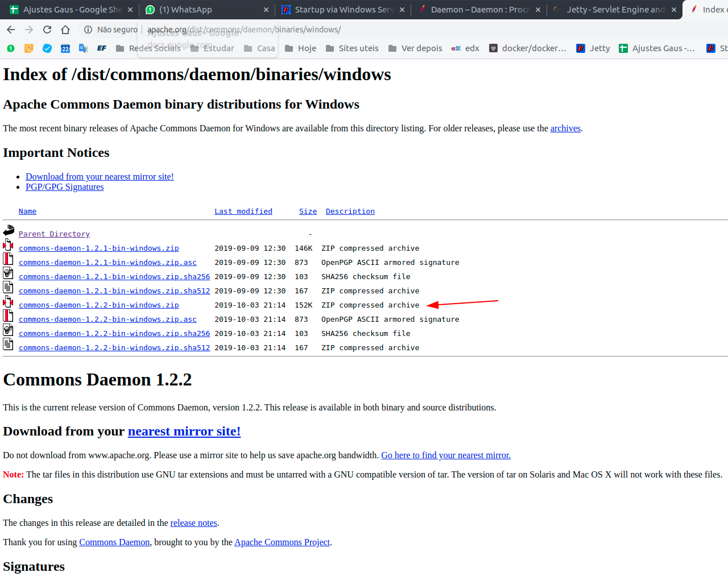Download commons-daemon-1.2.2-bin-windows.zip
The image size is (728, 585).
pyautogui.click(x=98, y=305)
